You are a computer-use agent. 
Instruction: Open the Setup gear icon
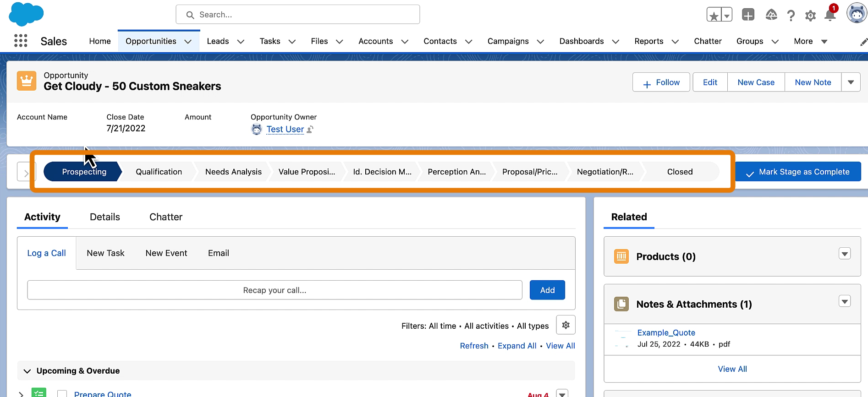810,16
